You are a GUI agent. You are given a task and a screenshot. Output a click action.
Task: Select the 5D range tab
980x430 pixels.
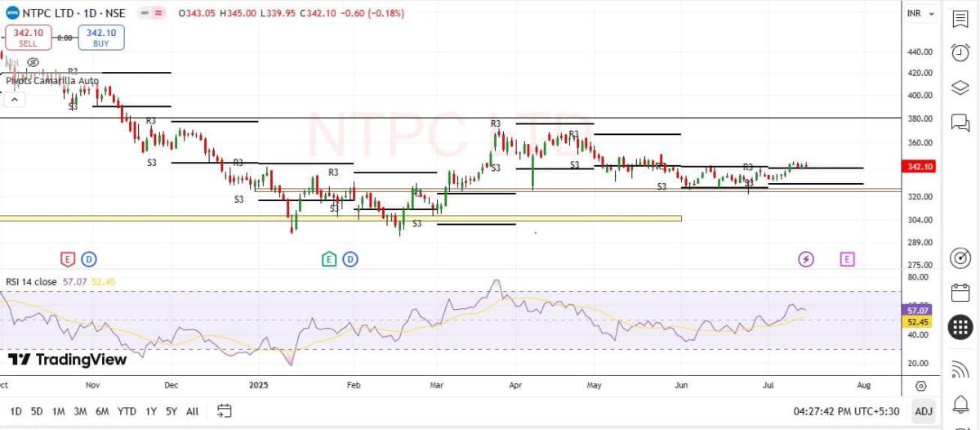[x=37, y=411]
